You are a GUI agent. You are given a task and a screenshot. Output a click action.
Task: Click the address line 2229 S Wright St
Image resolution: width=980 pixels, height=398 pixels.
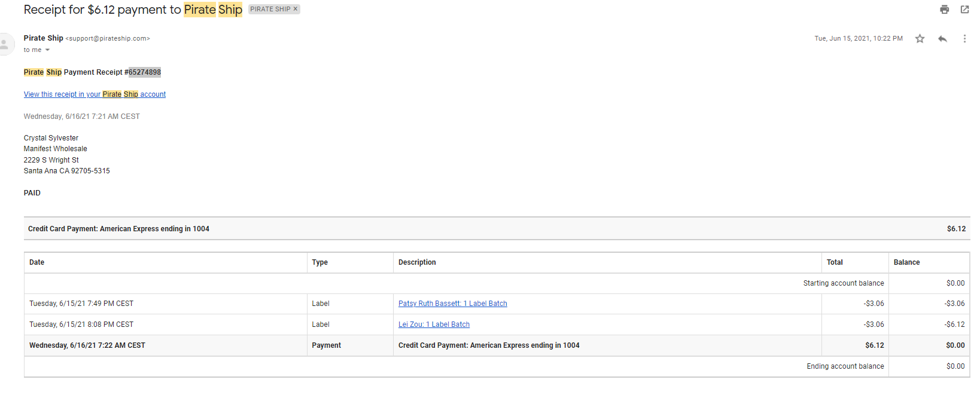tap(51, 160)
